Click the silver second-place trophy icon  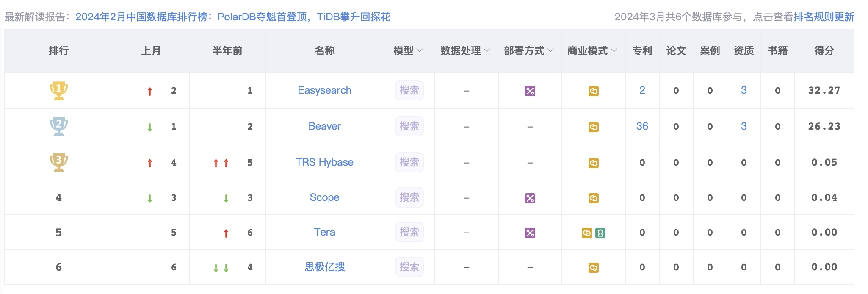tap(58, 126)
